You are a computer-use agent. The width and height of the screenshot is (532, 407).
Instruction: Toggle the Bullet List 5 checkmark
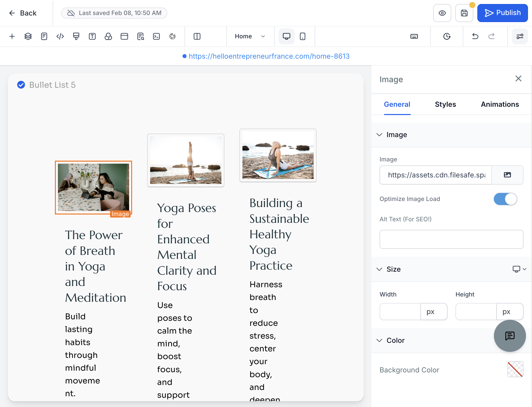(x=21, y=85)
